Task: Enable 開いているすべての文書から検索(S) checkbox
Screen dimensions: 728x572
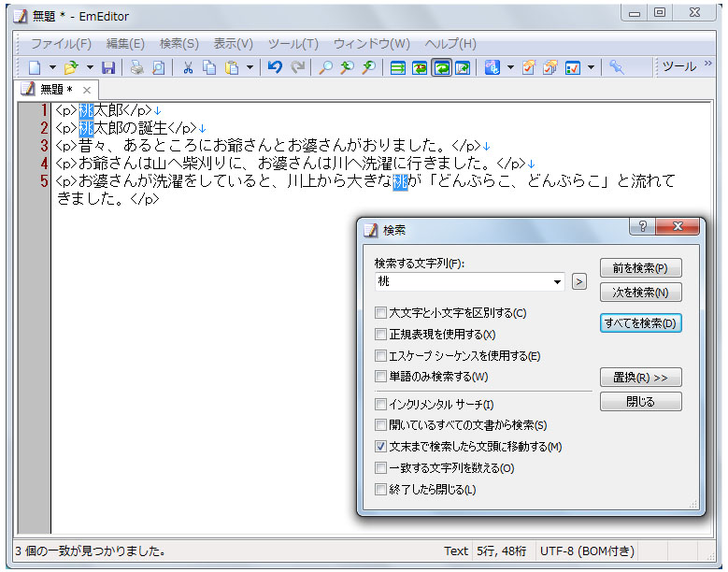Action: point(380,424)
